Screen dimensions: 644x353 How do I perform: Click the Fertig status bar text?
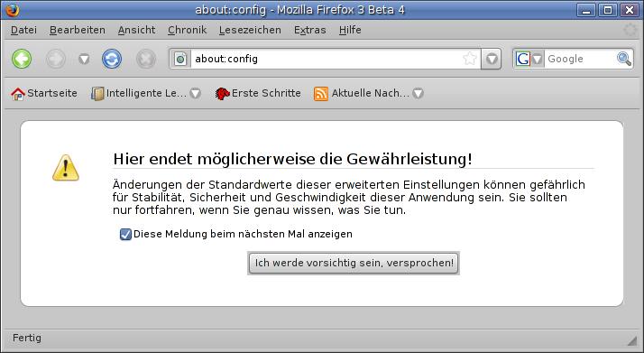[27, 338]
